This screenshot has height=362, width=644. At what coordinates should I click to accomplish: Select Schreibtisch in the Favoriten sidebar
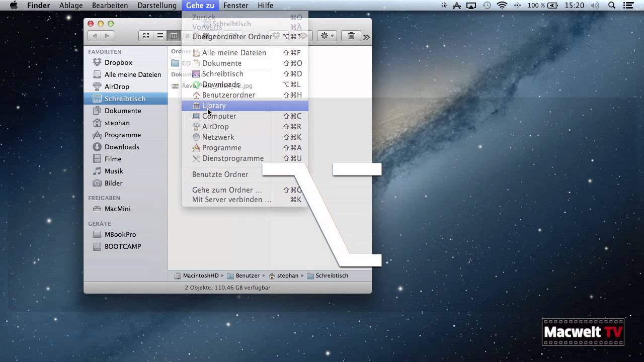(125, 99)
